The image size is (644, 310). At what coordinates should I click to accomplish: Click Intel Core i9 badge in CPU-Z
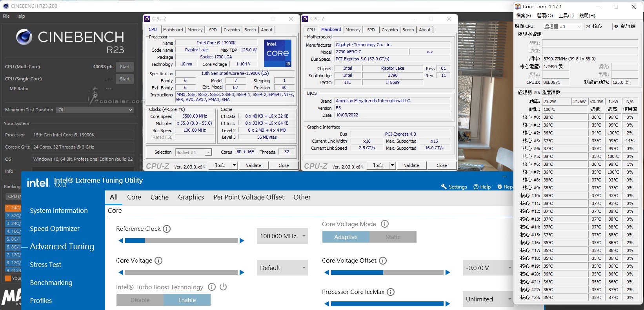point(278,53)
